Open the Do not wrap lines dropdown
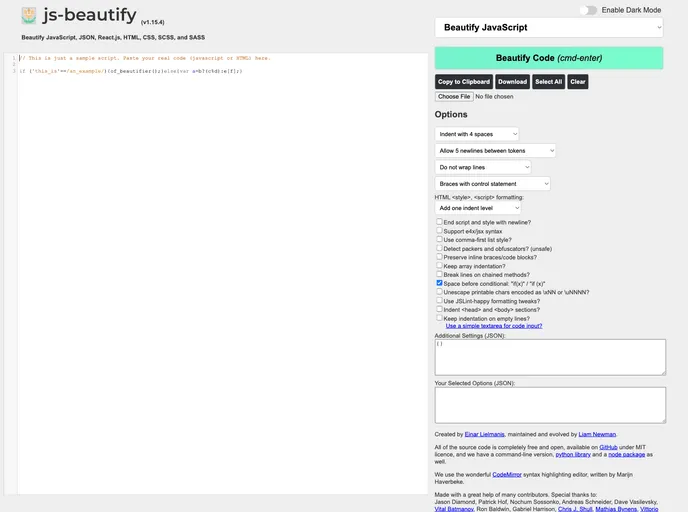The width and height of the screenshot is (688, 512). pyautogui.click(x=482, y=167)
